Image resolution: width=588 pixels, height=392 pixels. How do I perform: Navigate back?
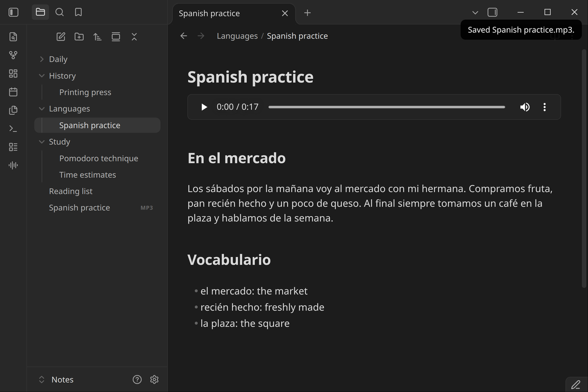pos(184,36)
